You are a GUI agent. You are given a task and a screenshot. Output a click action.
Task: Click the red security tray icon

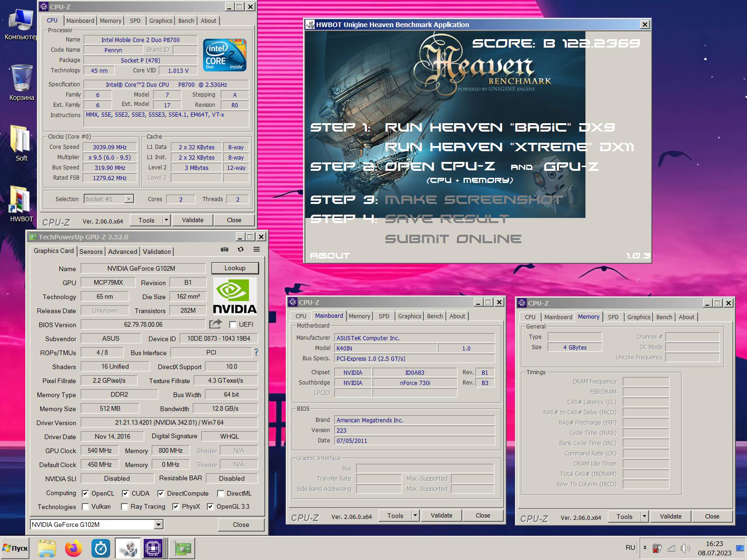tap(657, 548)
